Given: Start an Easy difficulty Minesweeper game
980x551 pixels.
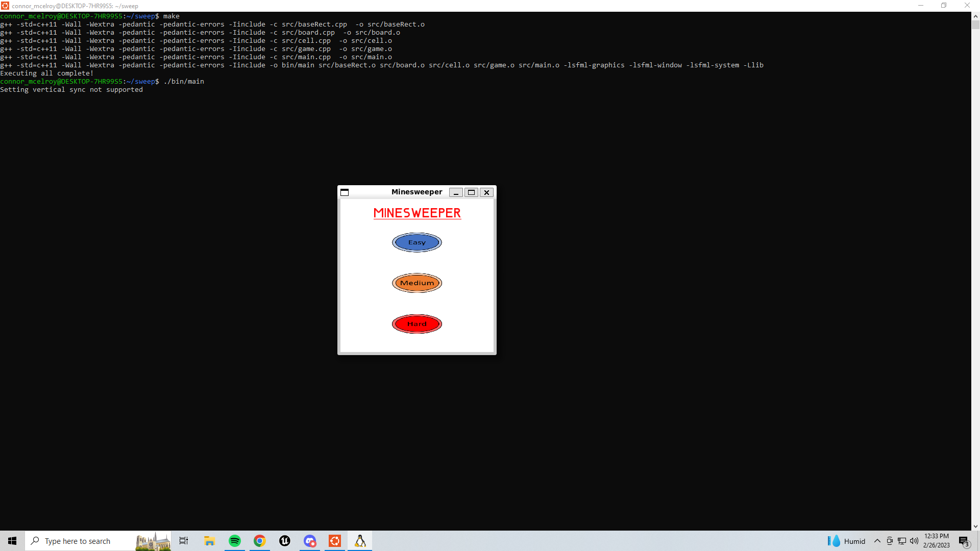Looking at the screenshot, I should [x=416, y=242].
